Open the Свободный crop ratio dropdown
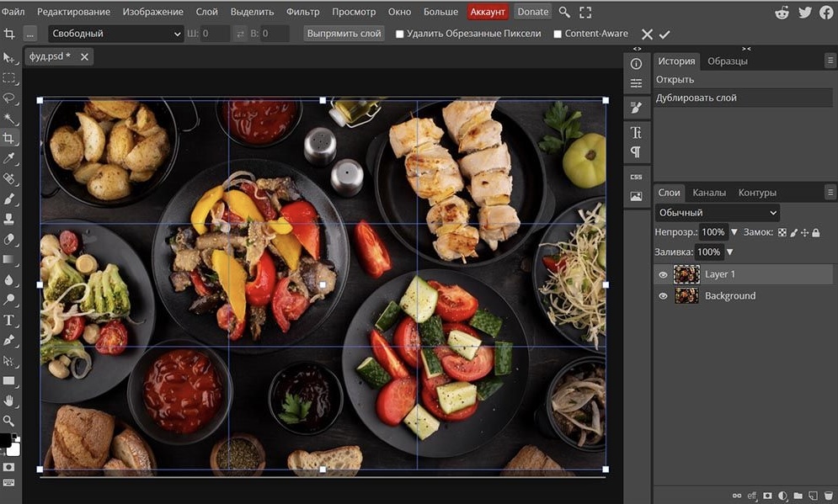Screen dimensions: 838x504 click(x=116, y=34)
